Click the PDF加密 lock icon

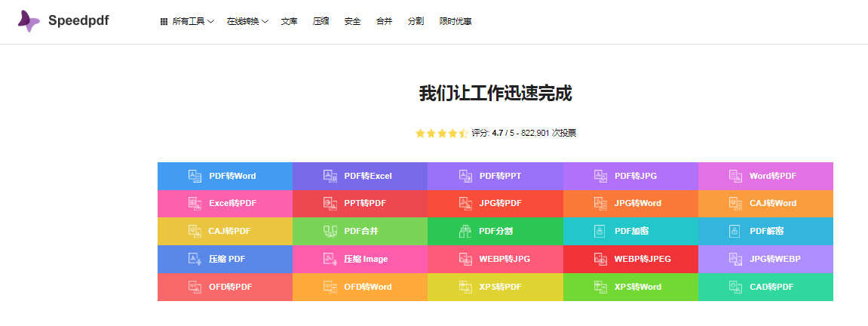600,231
